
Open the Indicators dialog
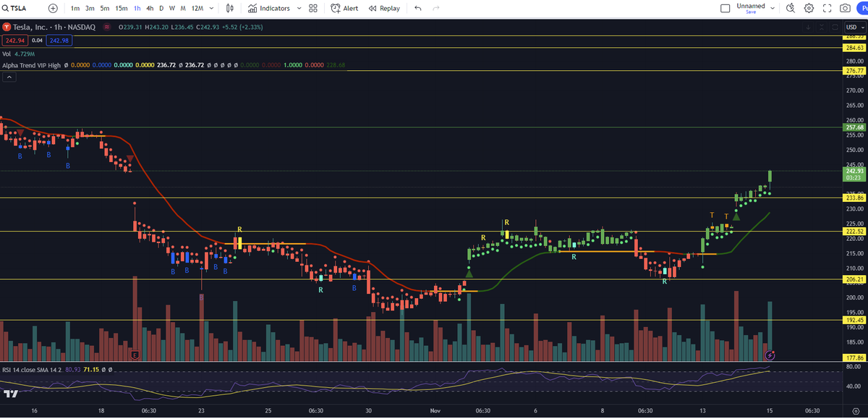tap(268, 9)
